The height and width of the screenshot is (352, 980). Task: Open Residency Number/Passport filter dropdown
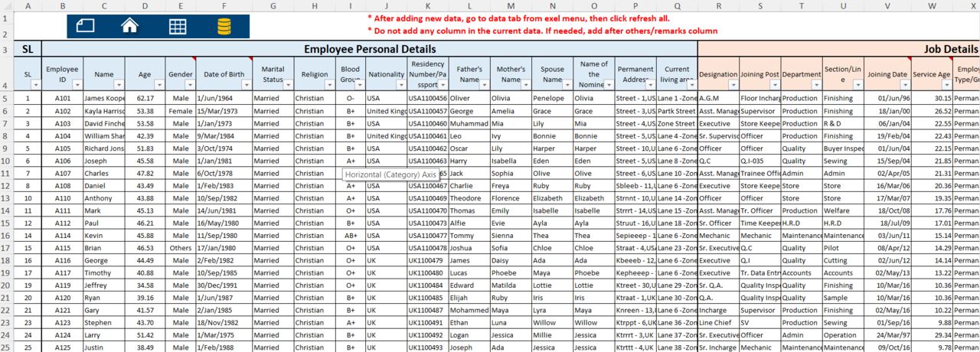click(442, 85)
